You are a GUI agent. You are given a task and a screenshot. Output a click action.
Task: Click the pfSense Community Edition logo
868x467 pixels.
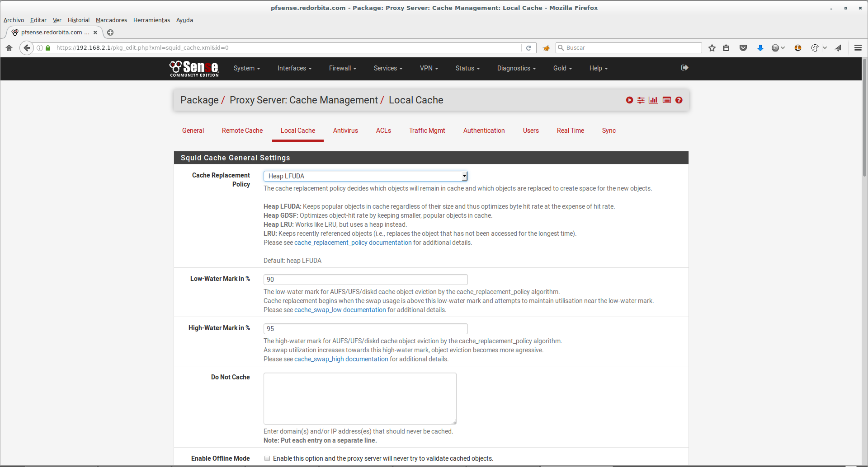(194, 69)
